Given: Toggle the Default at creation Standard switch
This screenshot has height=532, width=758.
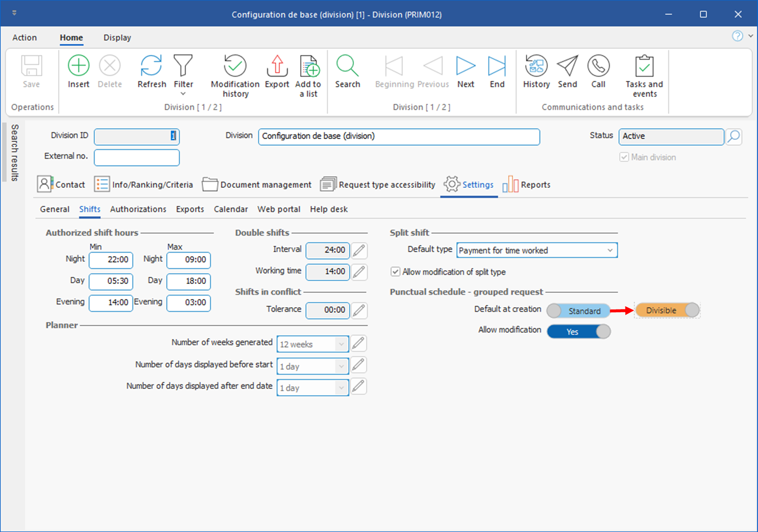Looking at the screenshot, I should (578, 311).
